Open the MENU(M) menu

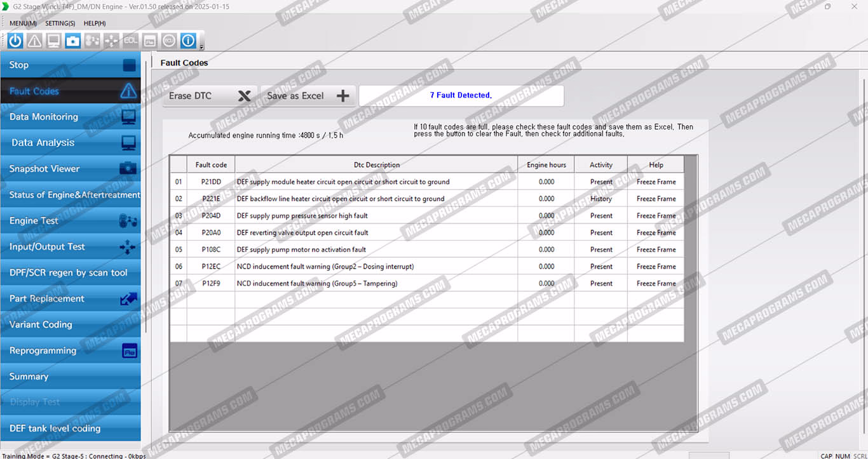point(23,23)
